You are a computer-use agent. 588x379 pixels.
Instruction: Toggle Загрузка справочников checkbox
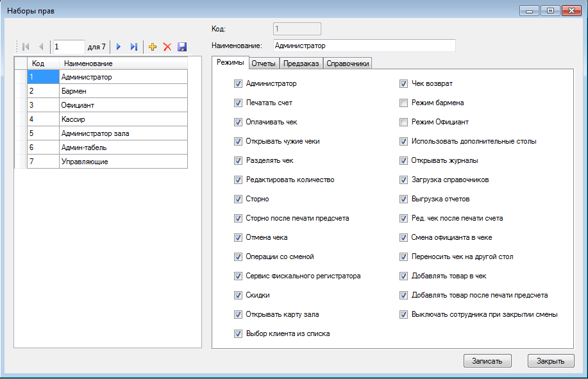[403, 180]
